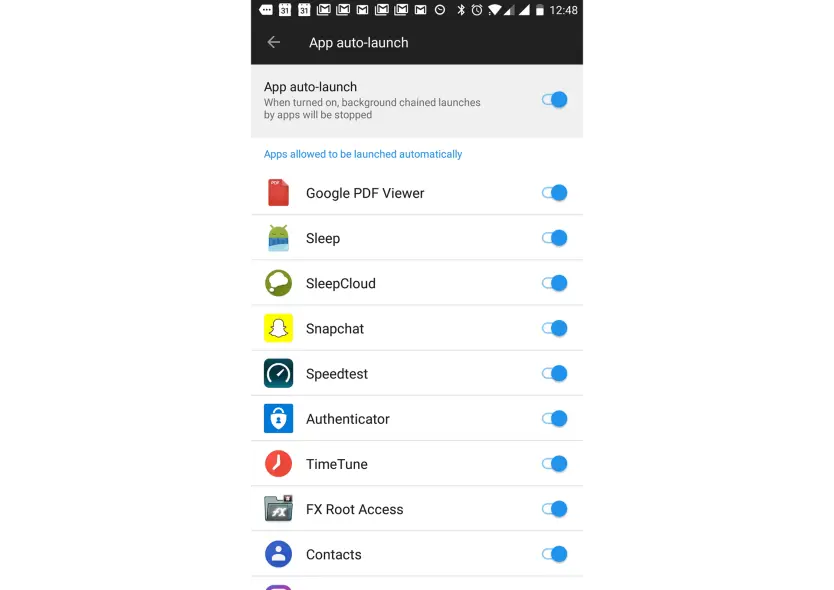Select the Authenticator list entry label

(x=348, y=419)
